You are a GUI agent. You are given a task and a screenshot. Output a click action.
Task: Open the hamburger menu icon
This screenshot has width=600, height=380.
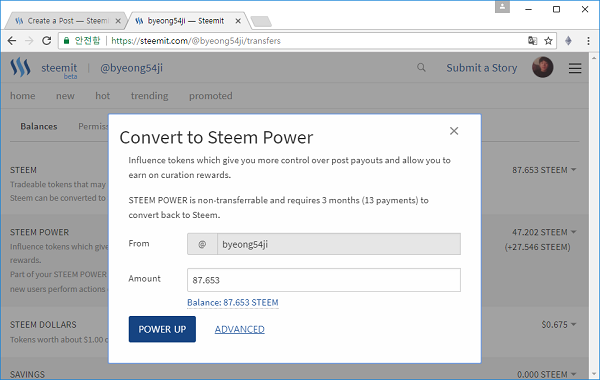tap(575, 68)
